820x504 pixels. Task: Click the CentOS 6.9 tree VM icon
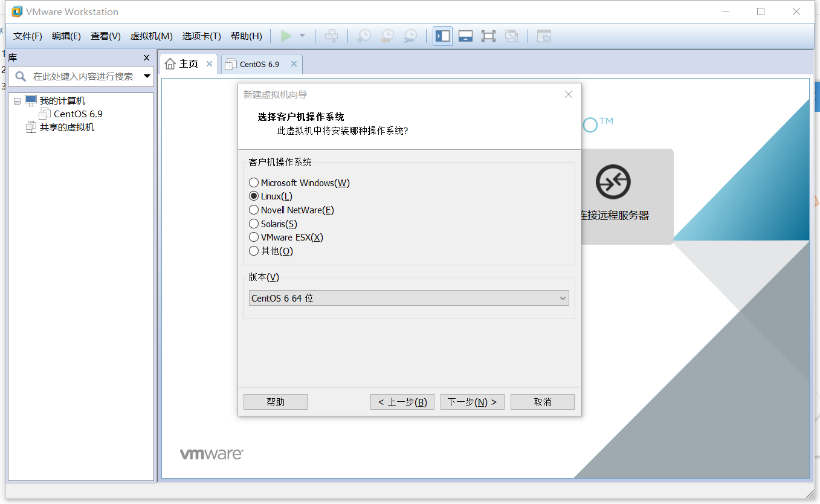click(45, 114)
